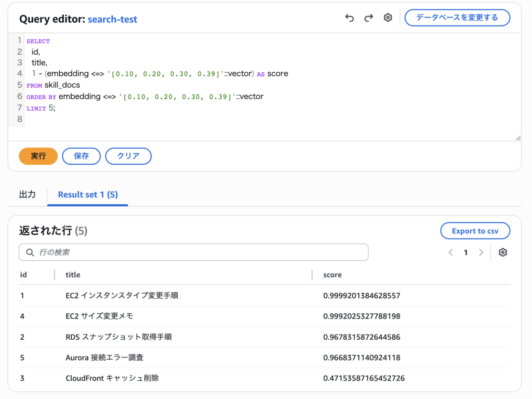Open query editor settings gear

coord(388,18)
